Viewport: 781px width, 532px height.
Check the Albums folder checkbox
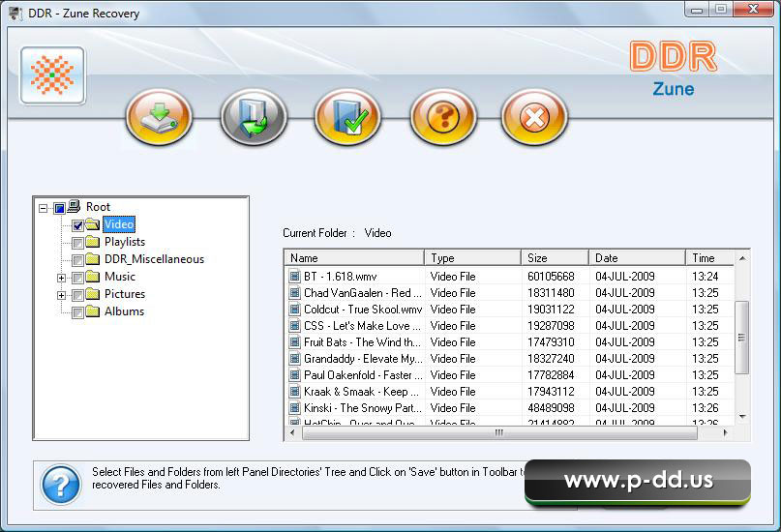[x=77, y=312]
